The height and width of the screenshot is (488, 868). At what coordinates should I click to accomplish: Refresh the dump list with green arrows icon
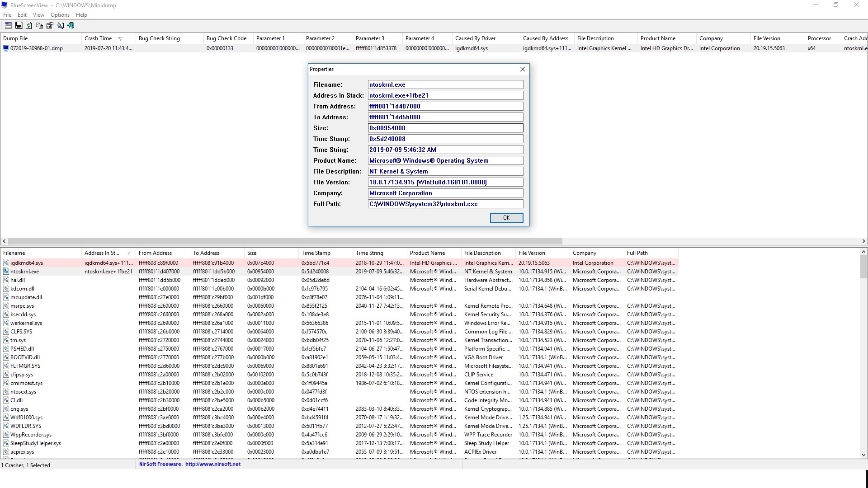point(29,25)
